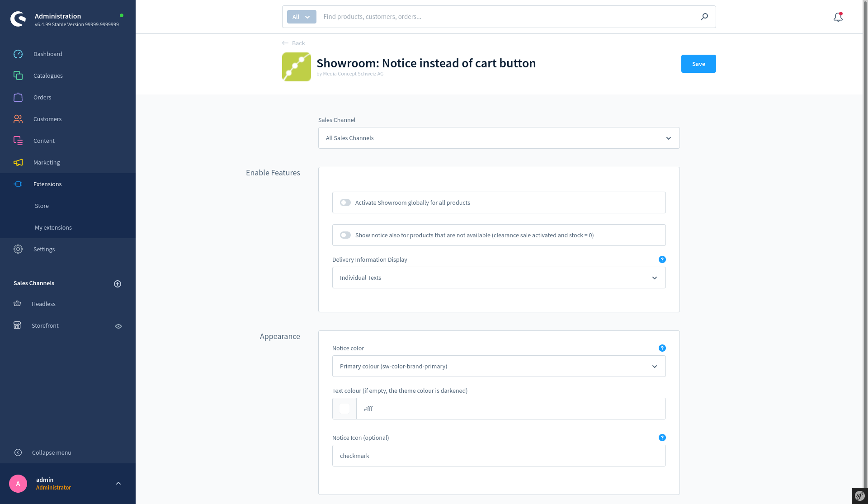Click the Extensions plug icon
868x504 pixels.
click(x=18, y=184)
